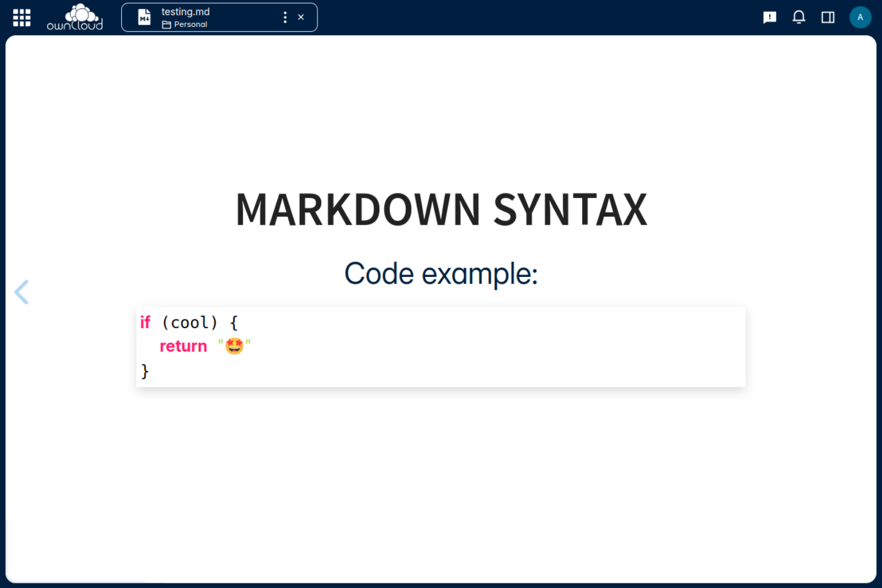This screenshot has height=588, width=882.
Task: Open the application switcher grid menu
Action: tap(22, 18)
